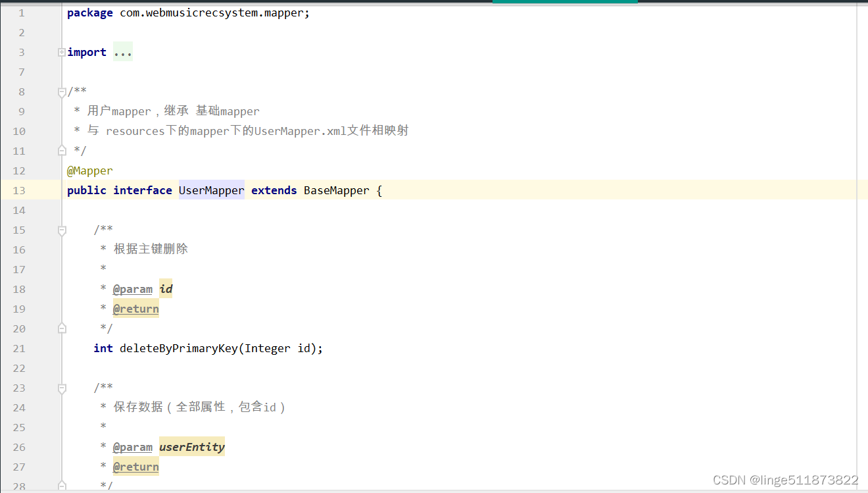Click line number 1 in the gutter
Image resolution: width=868 pixels, height=493 pixels.
pos(22,13)
